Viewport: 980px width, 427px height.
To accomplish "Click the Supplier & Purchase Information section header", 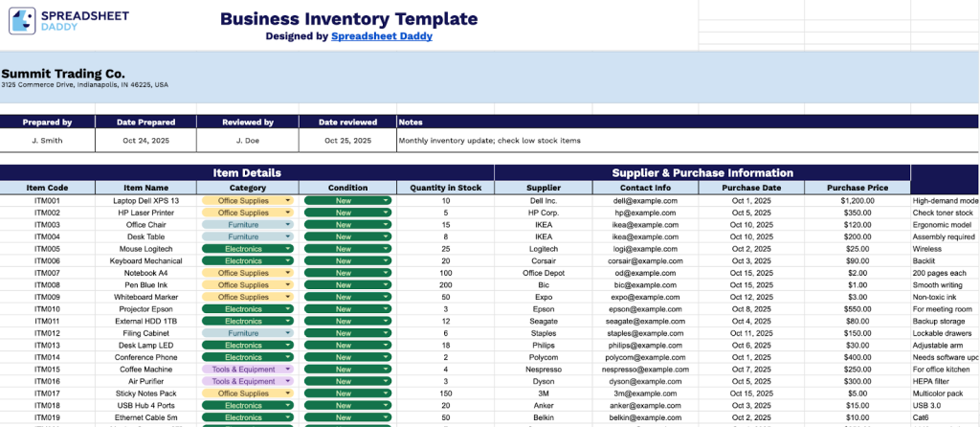I will coord(702,172).
